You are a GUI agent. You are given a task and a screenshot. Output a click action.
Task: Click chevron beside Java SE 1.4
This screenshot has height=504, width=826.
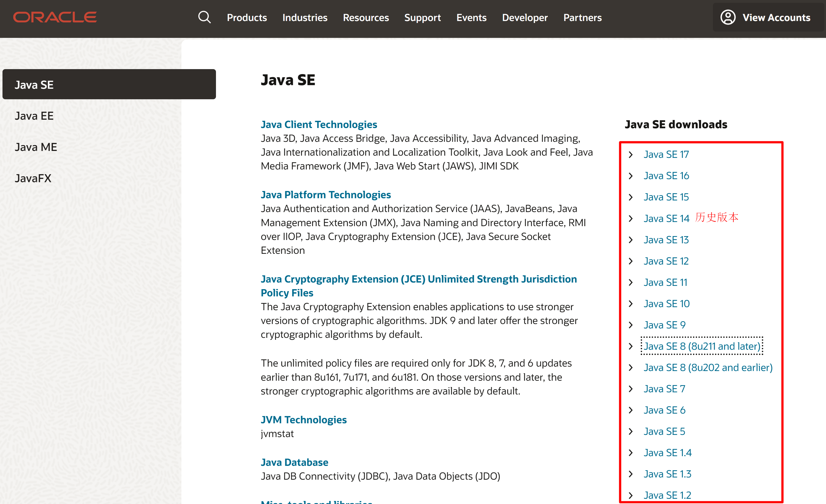point(630,453)
